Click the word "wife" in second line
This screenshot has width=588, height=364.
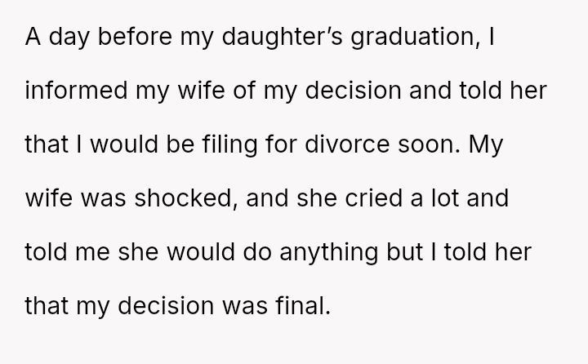[x=201, y=91]
